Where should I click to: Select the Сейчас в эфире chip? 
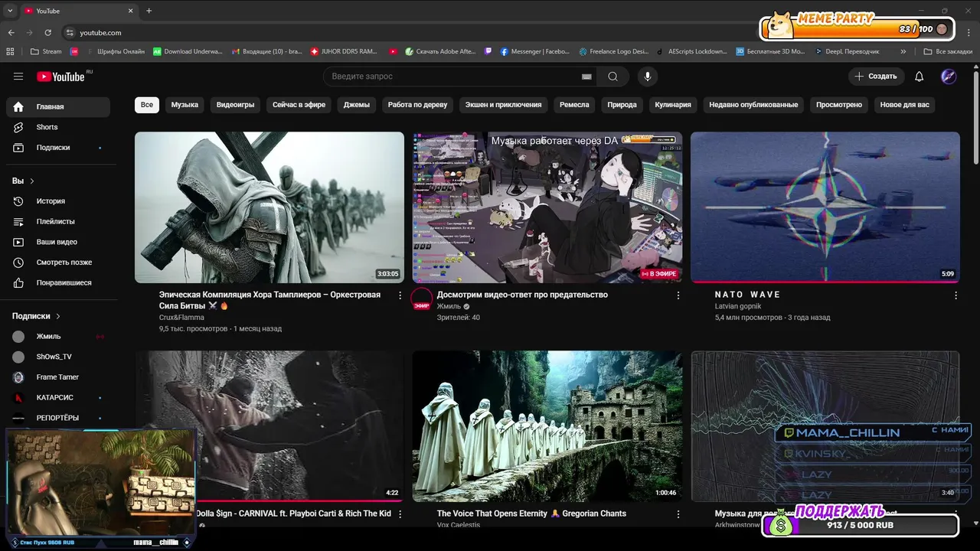click(x=299, y=105)
